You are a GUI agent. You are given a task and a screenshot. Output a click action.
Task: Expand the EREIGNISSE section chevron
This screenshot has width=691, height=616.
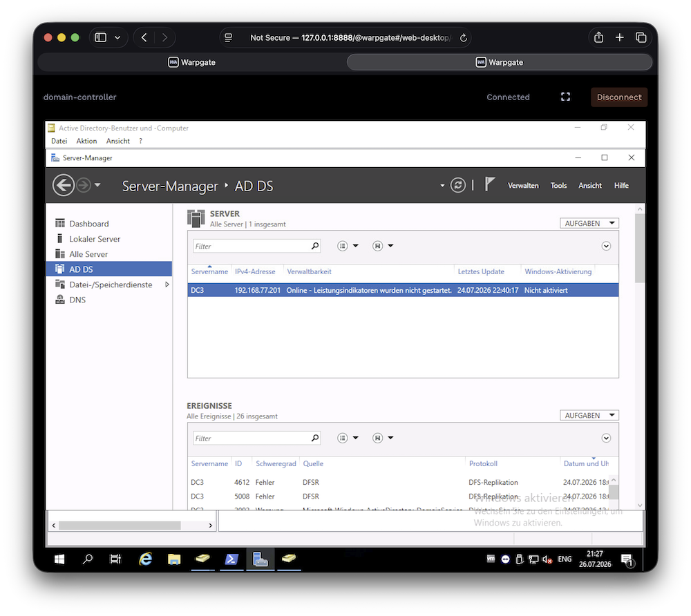[606, 438]
